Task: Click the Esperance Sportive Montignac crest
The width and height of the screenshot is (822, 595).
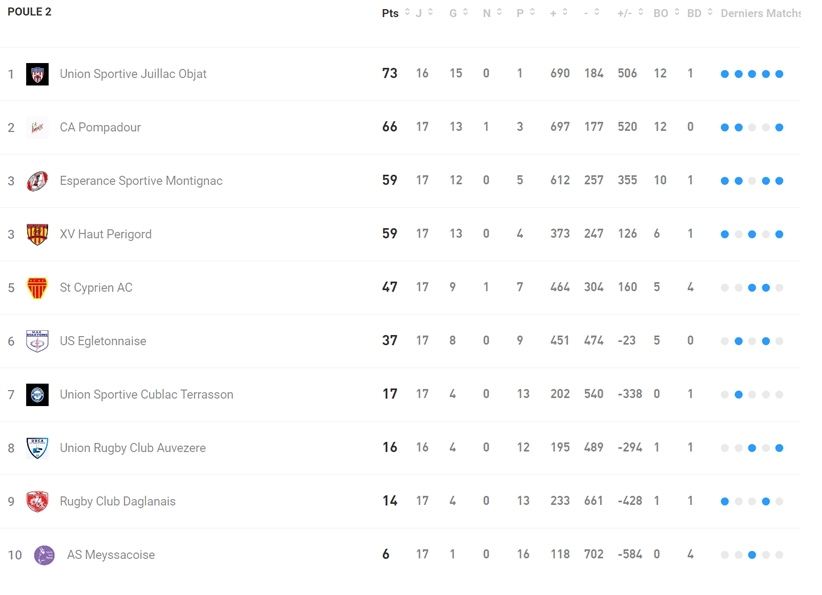Action: point(37,181)
